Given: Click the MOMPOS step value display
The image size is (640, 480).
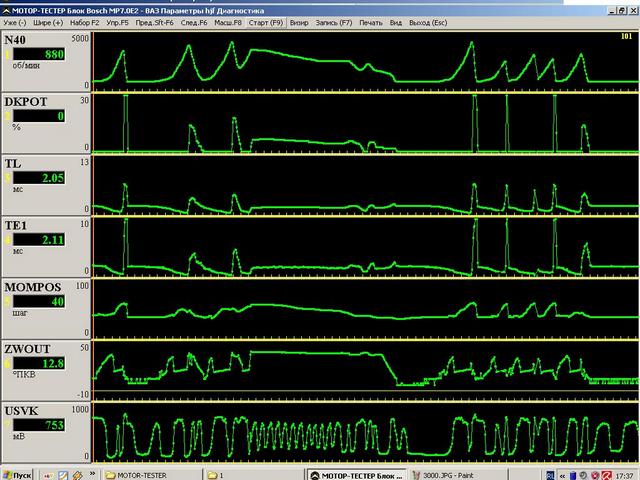Looking at the screenshot, I should click(43, 301).
